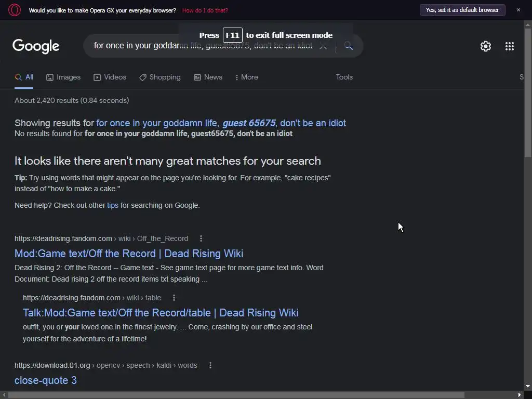Click the Opera GX logo icon
The image size is (532, 399).
[x=14, y=10]
